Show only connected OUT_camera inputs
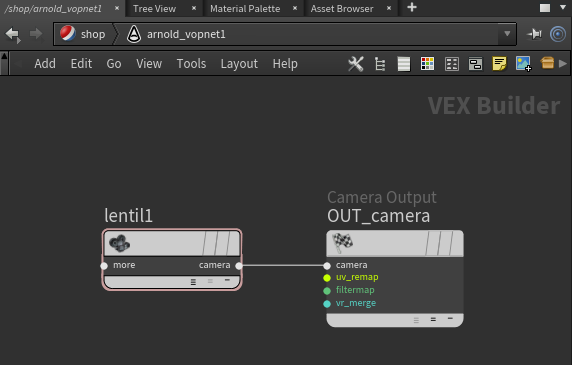The height and width of the screenshot is (365, 572). tap(433, 319)
